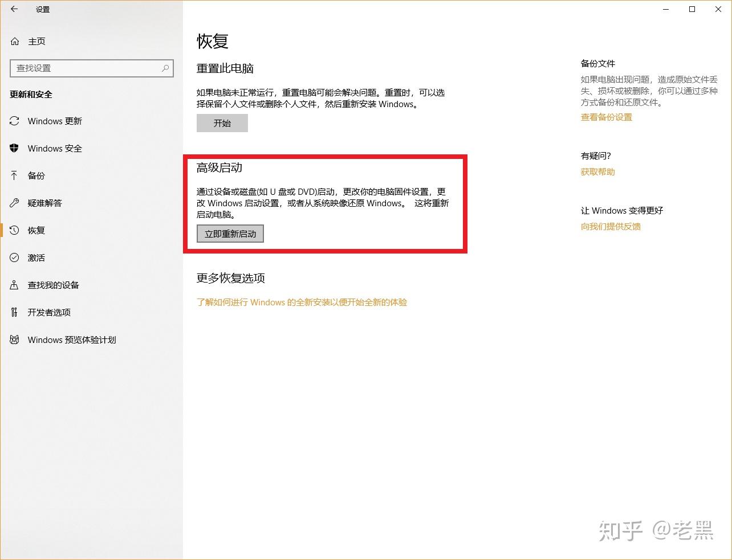Viewport: 732px width, 560px height.
Task: Click the Windows 安全 shield icon
Action: (x=14, y=148)
